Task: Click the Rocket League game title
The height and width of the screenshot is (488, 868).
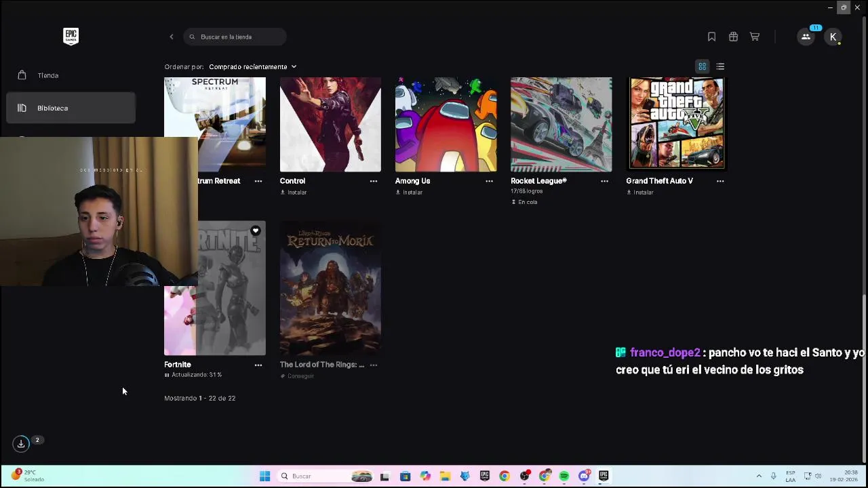Action: click(x=538, y=181)
